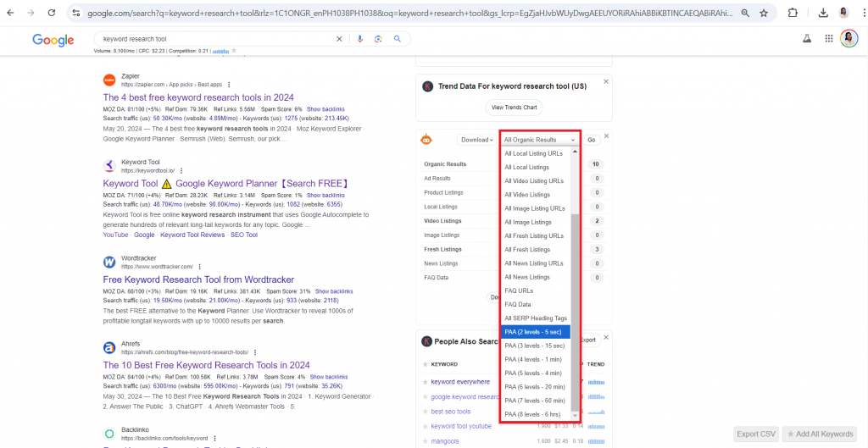868x448 pixels.
Task: Click Show backlinks for Zapier result
Action: [325, 109]
